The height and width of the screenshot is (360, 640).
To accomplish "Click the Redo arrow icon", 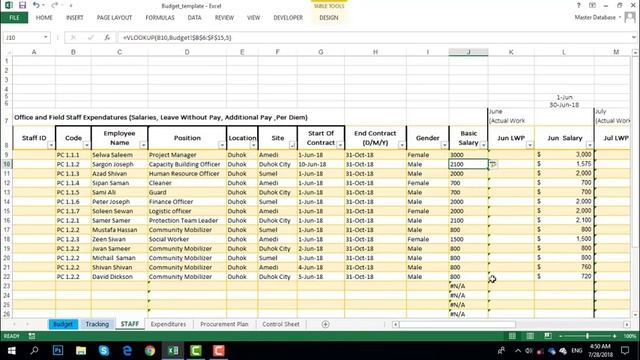I will (54, 5).
